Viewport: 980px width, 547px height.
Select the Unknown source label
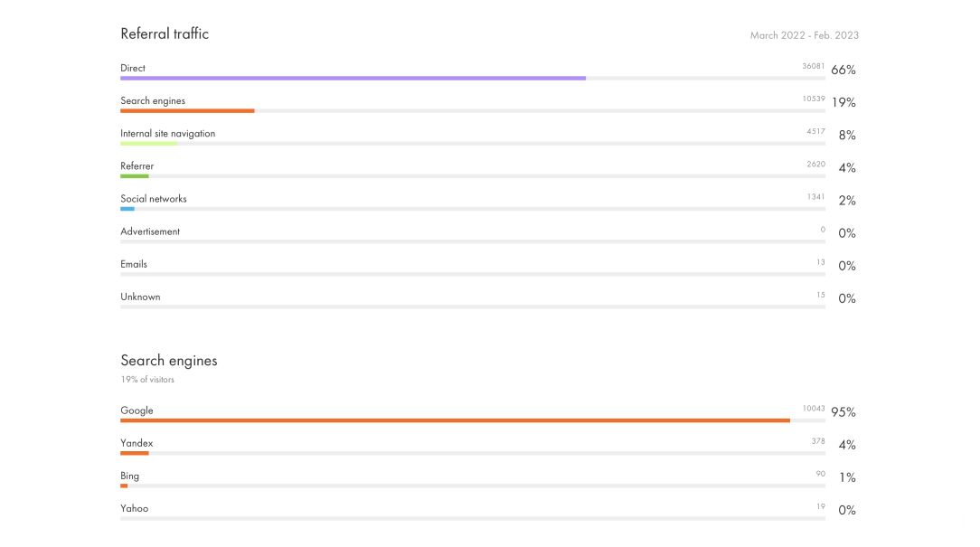(140, 297)
